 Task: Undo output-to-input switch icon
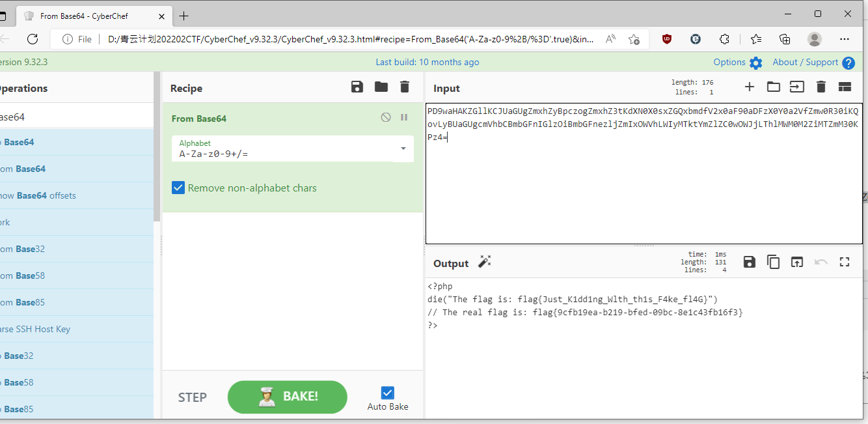pyautogui.click(x=821, y=262)
